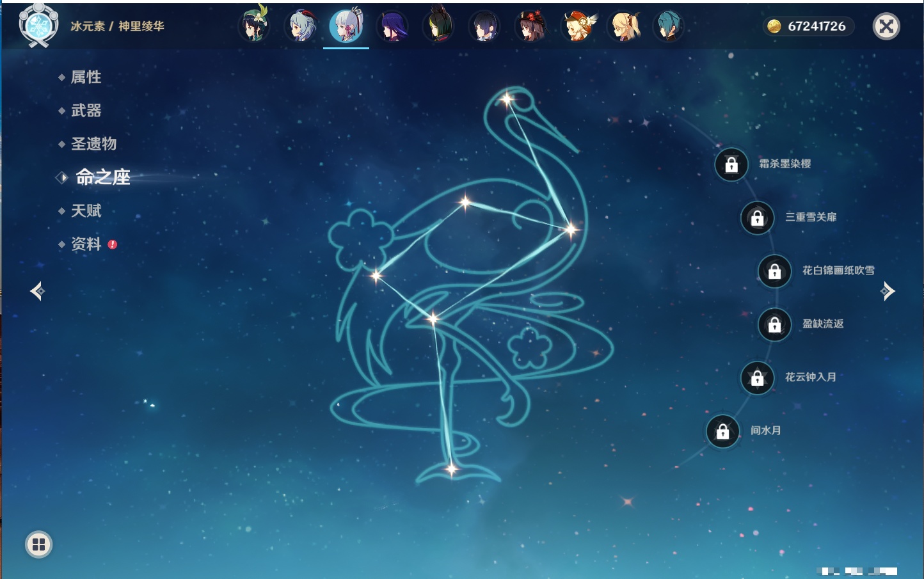924x579 pixels.
Task: Click the lock icon beside 霜杀墨染樱
Action: 731,164
